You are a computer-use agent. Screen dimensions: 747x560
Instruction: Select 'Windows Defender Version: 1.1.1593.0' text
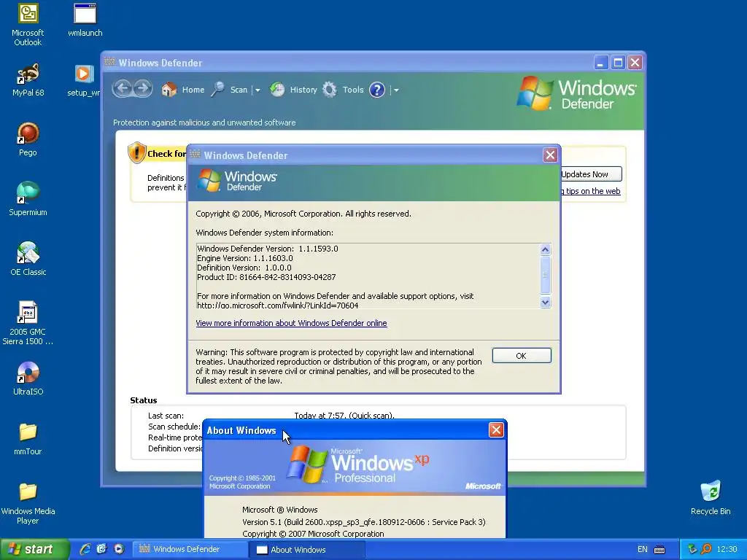pyautogui.click(x=268, y=249)
